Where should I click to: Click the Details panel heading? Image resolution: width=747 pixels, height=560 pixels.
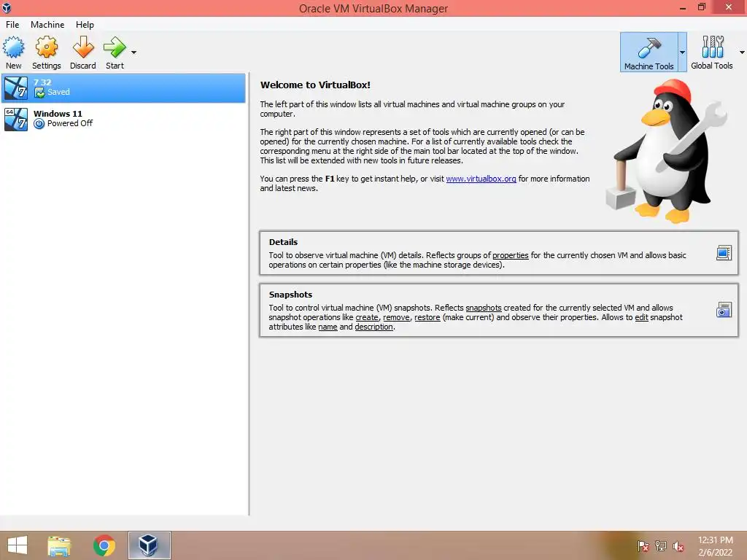point(283,242)
